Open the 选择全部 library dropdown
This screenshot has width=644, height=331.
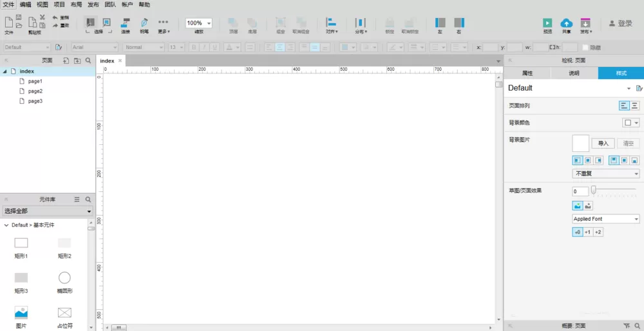[48, 211]
